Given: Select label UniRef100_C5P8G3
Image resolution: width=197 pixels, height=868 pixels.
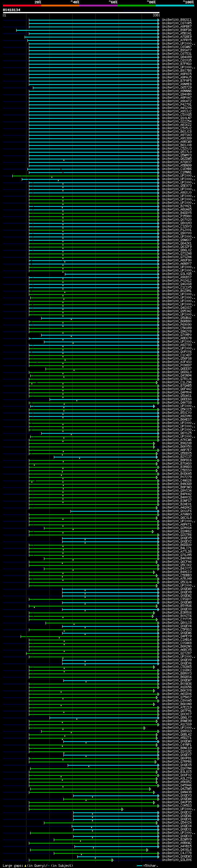Looking at the screenshot, I should click(x=176, y=629).
